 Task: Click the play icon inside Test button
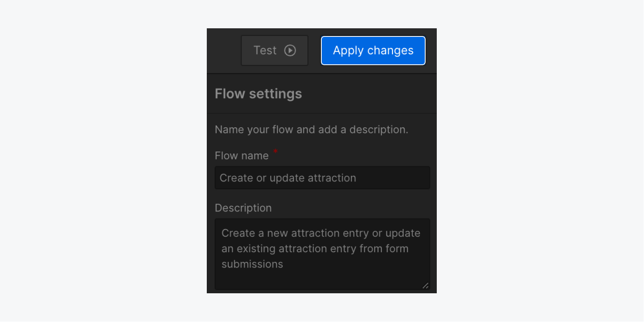tap(290, 51)
